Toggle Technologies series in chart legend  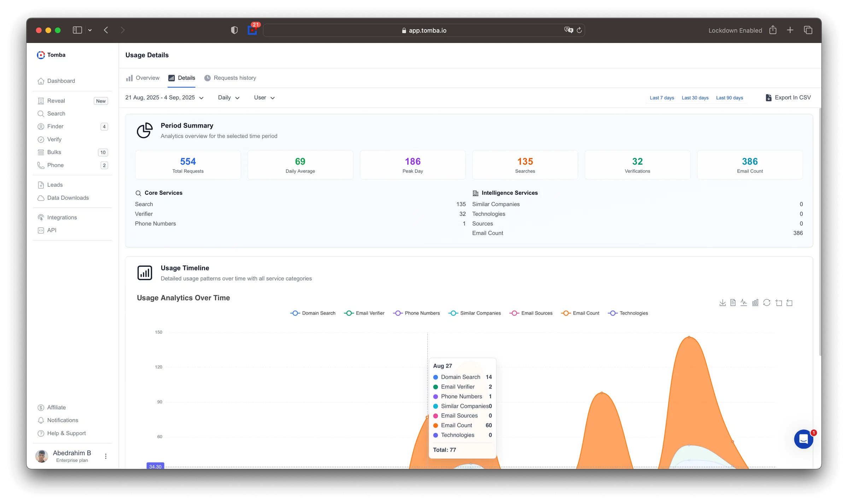628,313
